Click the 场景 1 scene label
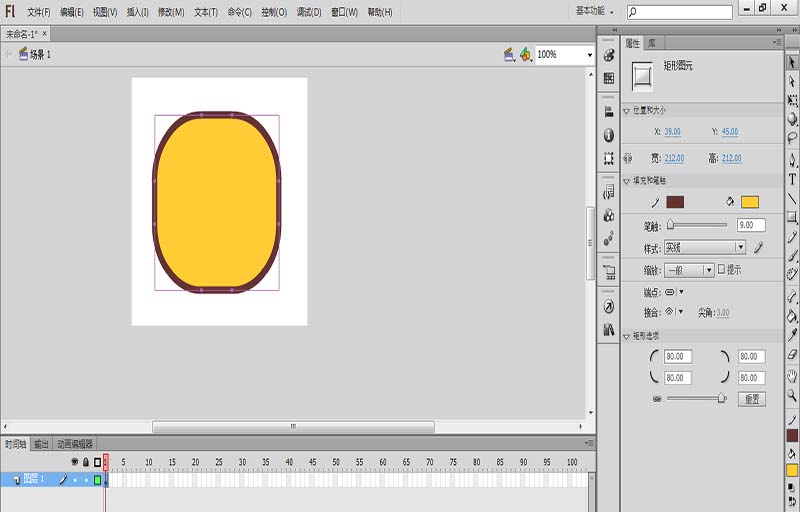 tap(40, 55)
